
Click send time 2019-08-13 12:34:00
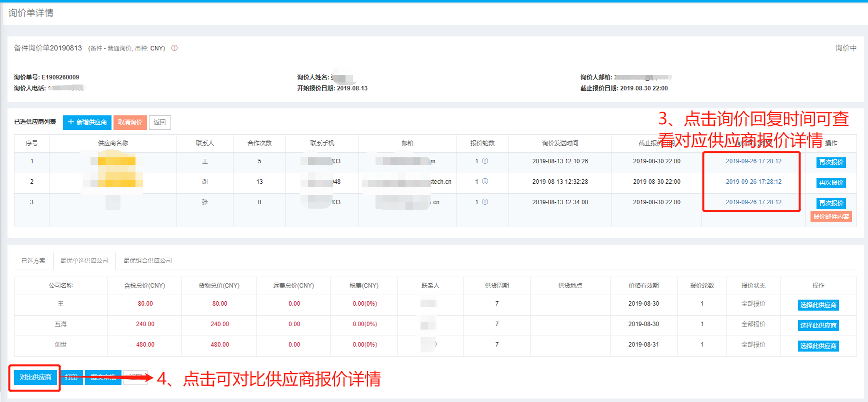coord(560,202)
